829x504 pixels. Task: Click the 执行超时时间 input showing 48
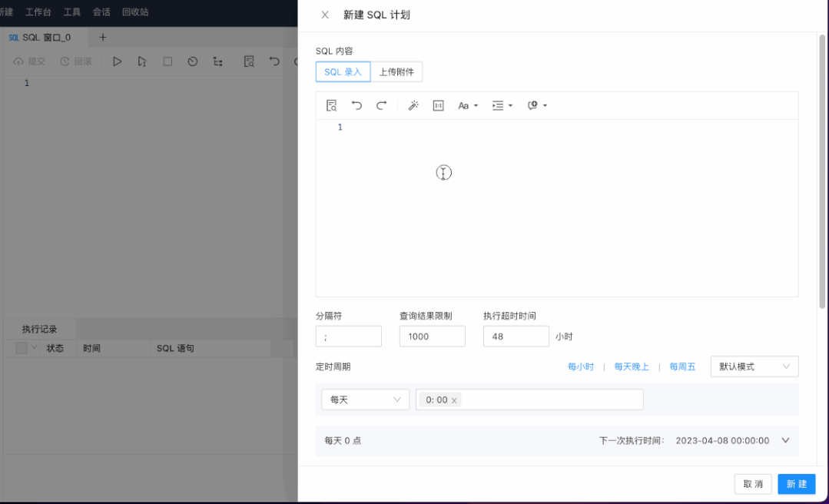(516, 336)
